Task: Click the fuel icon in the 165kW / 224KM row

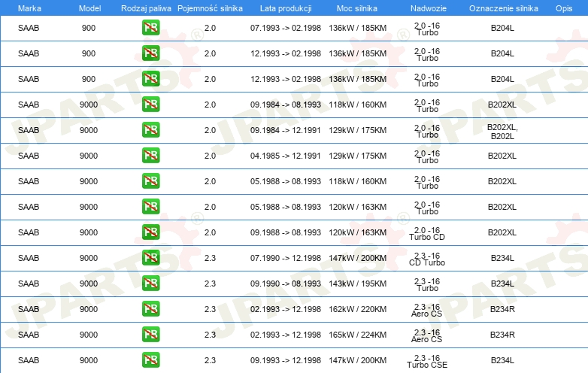Action: tap(150, 335)
